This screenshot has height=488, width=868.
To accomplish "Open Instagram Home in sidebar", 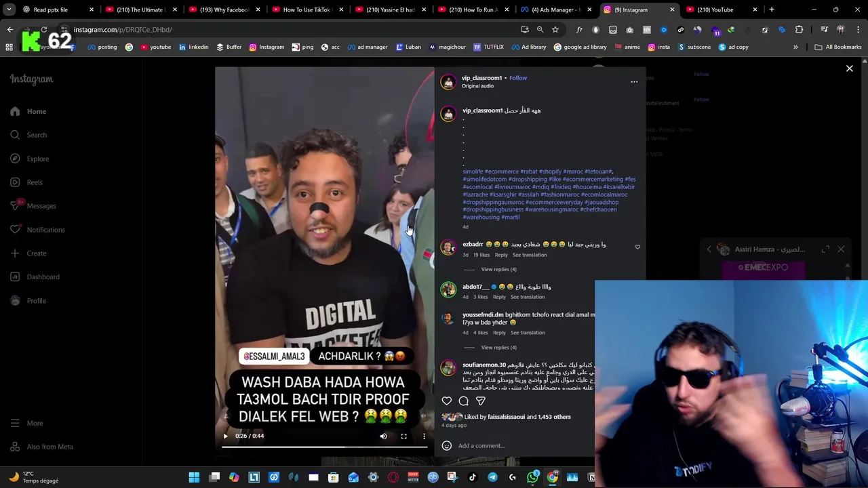I will (x=28, y=111).
